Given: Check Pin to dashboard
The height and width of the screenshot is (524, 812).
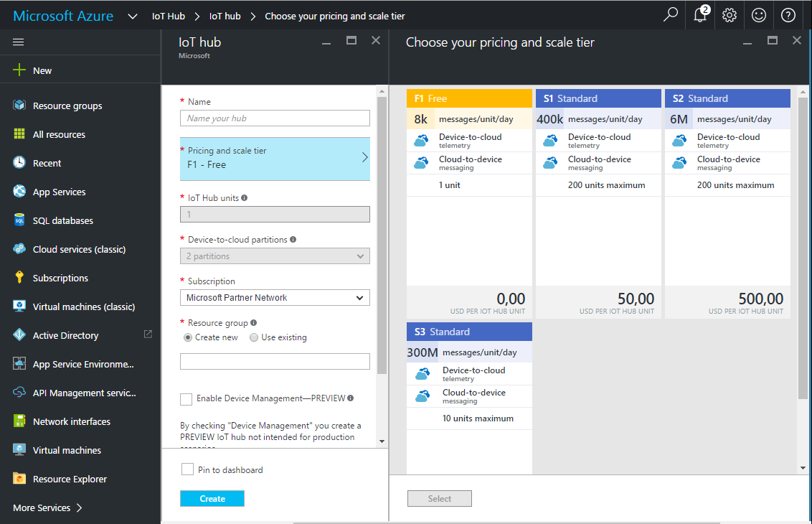Looking at the screenshot, I should point(187,470).
